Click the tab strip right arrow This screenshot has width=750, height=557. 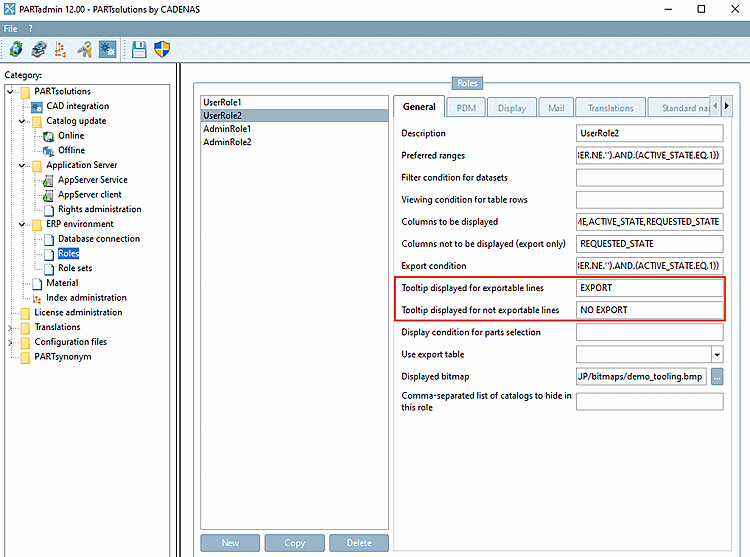click(x=727, y=106)
